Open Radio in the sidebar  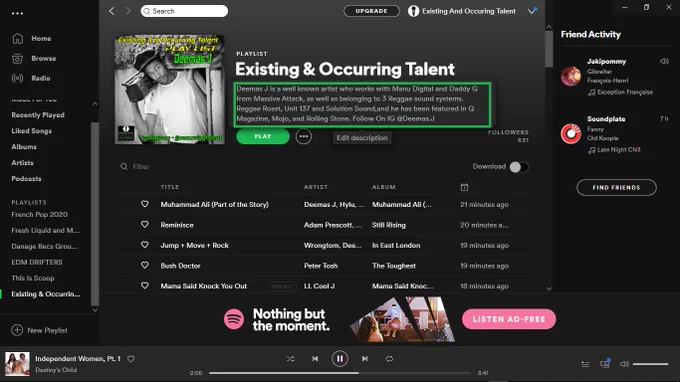click(41, 78)
